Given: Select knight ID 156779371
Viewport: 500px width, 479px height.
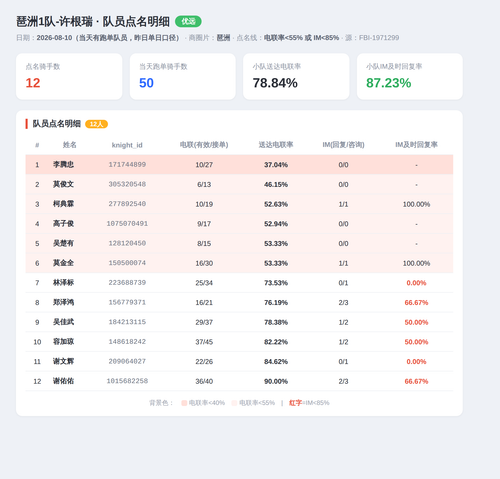Looking at the screenshot, I should (x=127, y=302).
